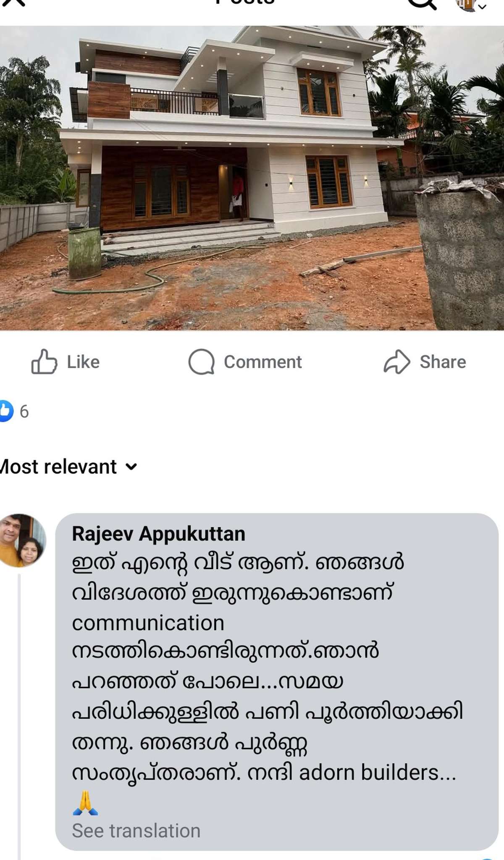Open search with the magnifier icon
504x860 pixels.
point(422,3)
